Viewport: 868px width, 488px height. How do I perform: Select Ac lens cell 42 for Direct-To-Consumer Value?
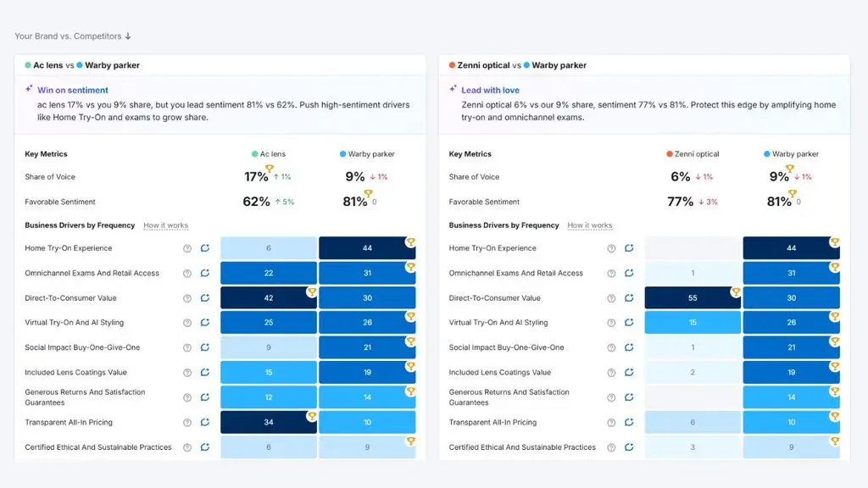(269, 297)
